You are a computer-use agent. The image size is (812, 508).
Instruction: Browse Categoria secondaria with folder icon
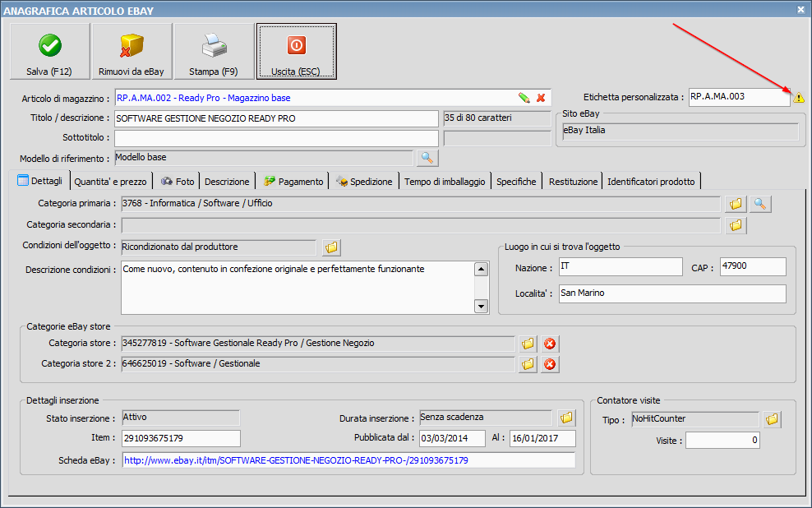736,225
